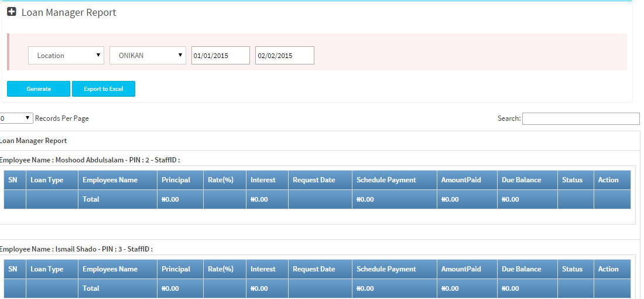The height and width of the screenshot is (299, 644).
Task: Click Status header in first table
Action: click(x=572, y=180)
